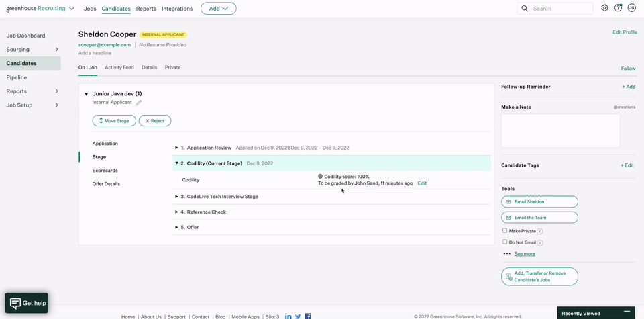The height and width of the screenshot is (319, 644).
Task: Click the Search input field
Action: coord(555,9)
